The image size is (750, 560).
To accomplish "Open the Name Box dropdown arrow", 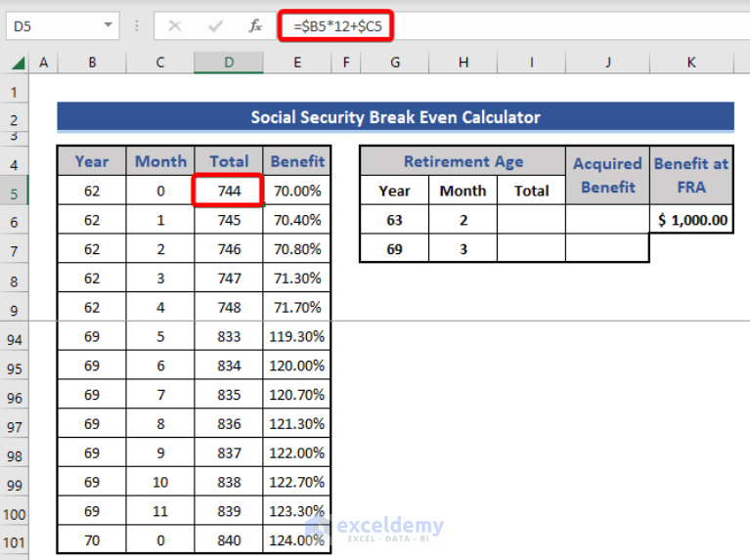I will click(109, 24).
